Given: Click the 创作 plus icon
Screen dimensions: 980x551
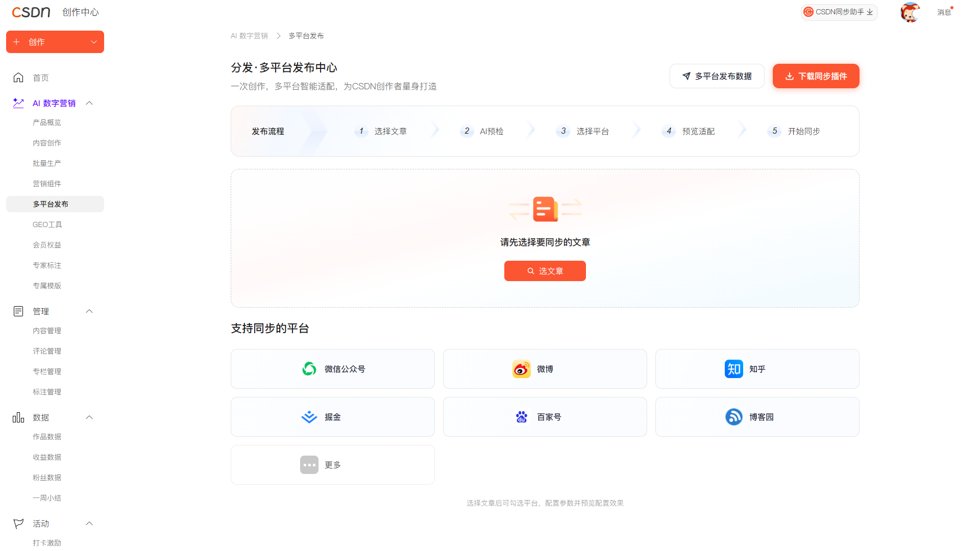Looking at the screenshot, I should pos(16,42).
